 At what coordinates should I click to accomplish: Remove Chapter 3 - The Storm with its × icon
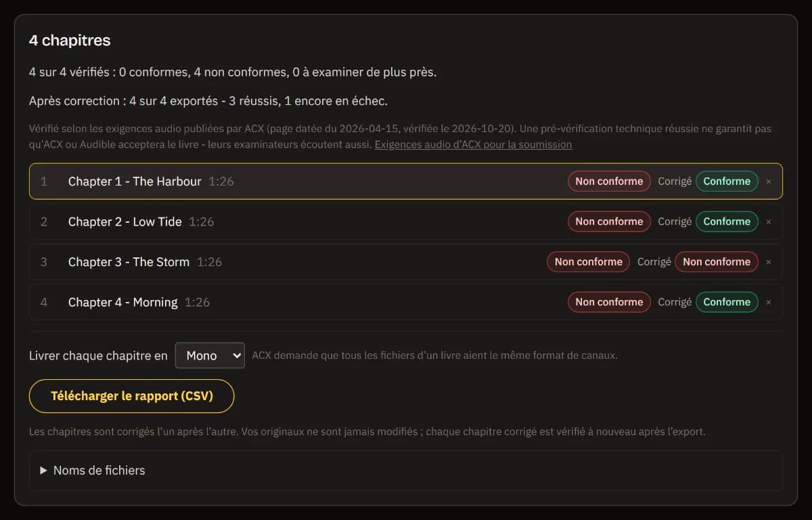click(769, 262)
